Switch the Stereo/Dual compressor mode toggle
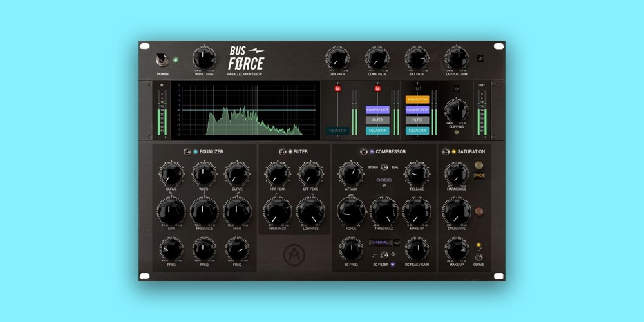This screenshot has height=322, width=644. tap(384, 167)
